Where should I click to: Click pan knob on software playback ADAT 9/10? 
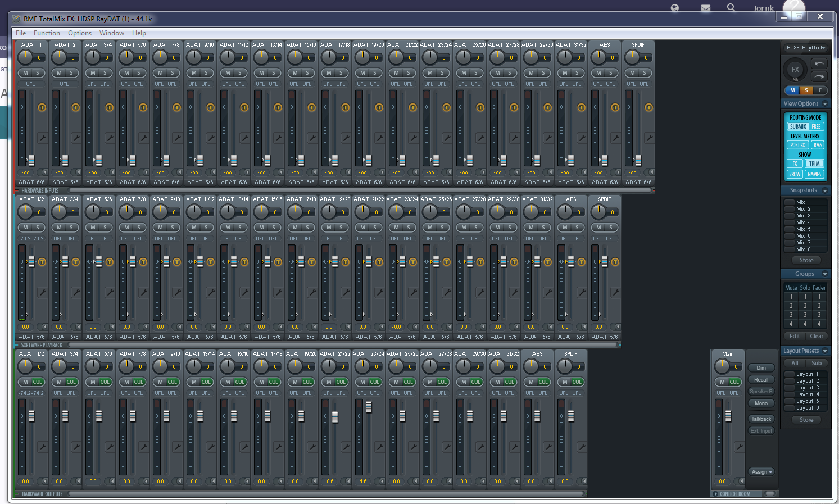pyautogui.click(x=160, y=211)
